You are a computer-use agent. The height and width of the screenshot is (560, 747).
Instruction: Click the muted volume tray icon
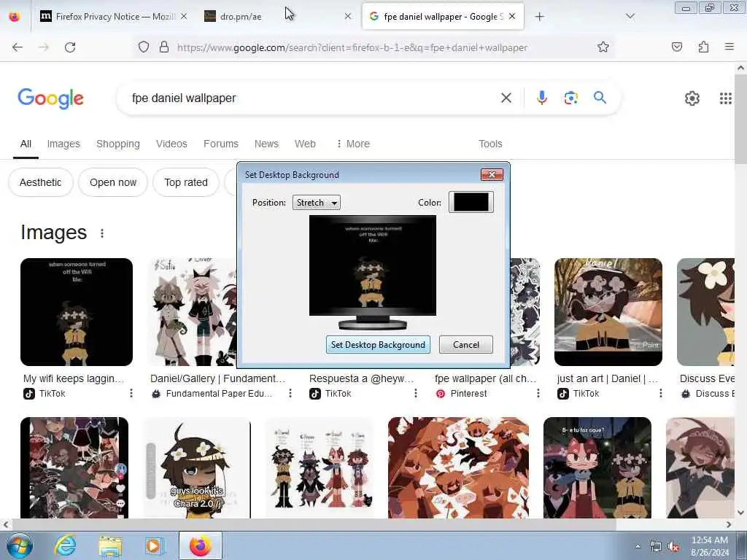(673, 547)
